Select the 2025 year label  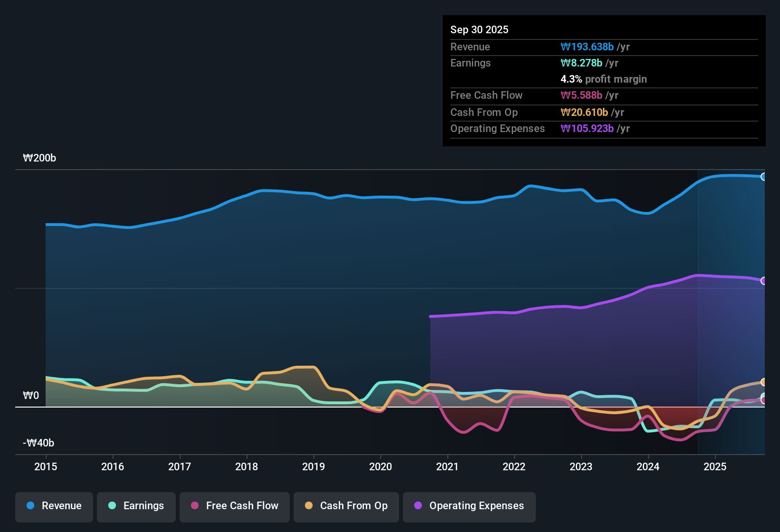(x=716, y=467)
